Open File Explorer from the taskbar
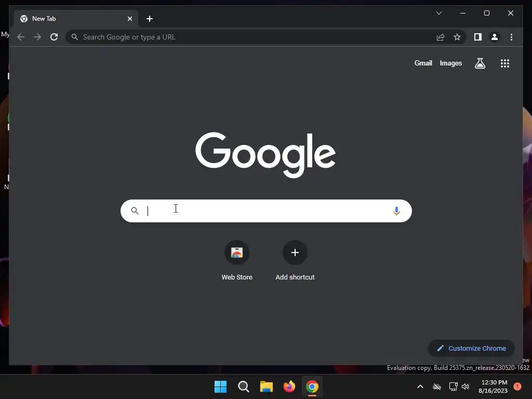This screenshot has width=532, height=399. (267, 387)
